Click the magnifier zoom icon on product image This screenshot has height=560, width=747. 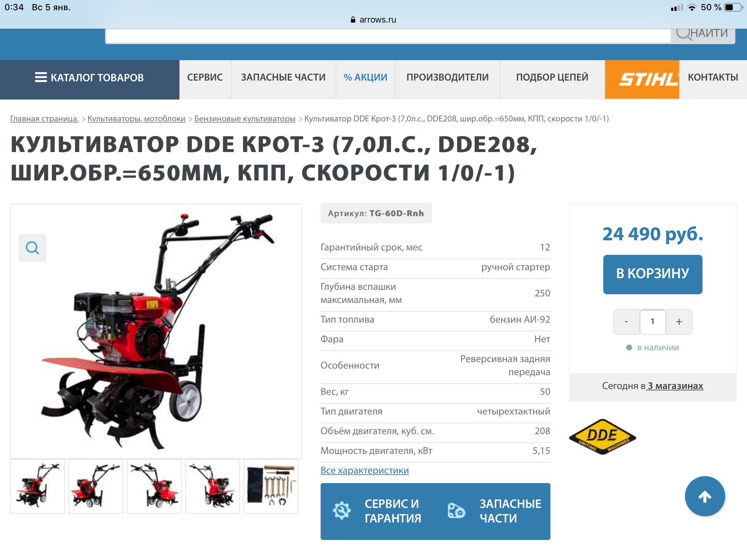(32, 248)
